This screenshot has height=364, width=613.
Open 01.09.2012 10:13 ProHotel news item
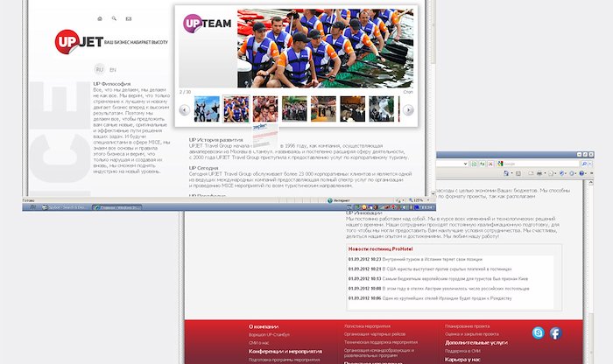pyautogui.click(x=438, y=279)
